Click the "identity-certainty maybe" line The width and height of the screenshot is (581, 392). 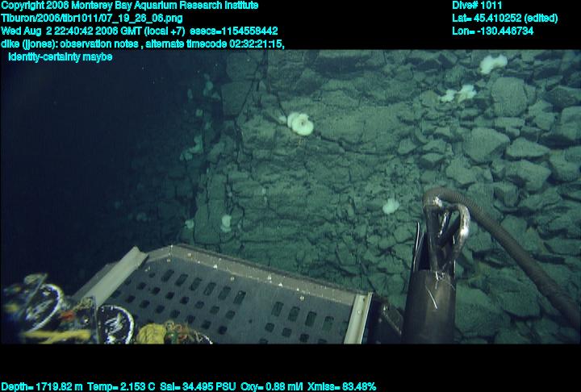pos(60,57)
